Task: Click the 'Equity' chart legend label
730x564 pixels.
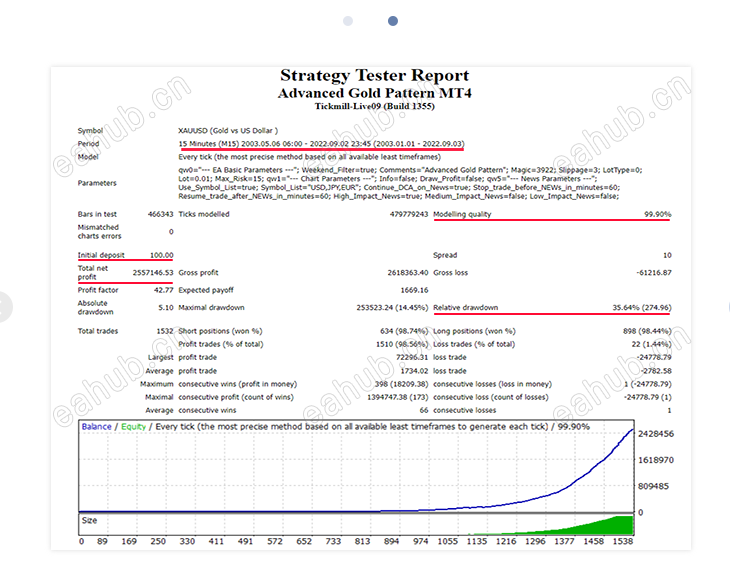Action: click(x=134, y=427)
